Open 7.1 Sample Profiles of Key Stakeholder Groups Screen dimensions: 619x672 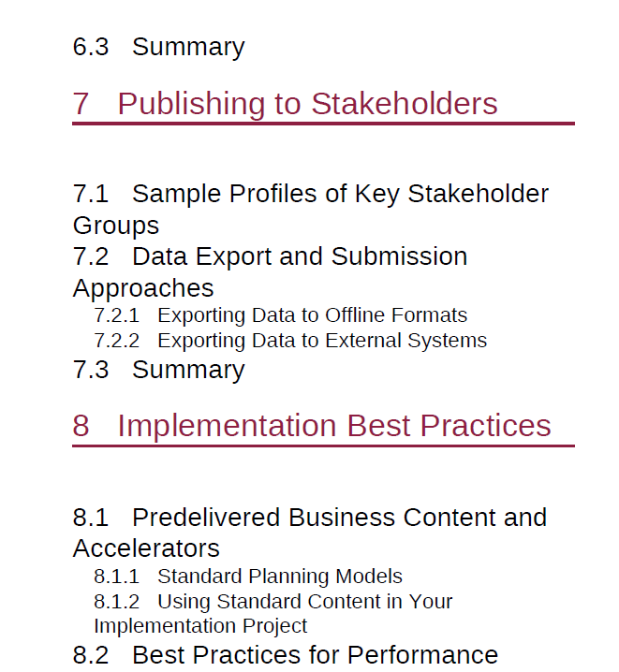(311, 209)
